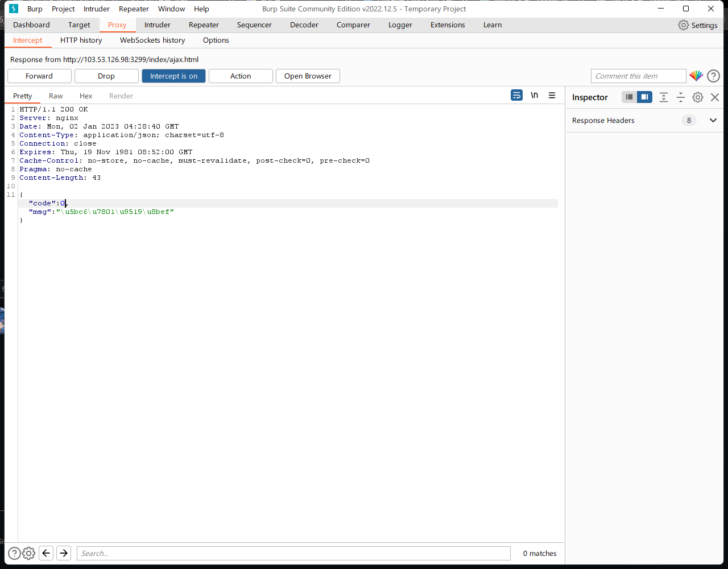Go to previous search match arrow
This screenshot has height=569, width=728.
(47, 553)
